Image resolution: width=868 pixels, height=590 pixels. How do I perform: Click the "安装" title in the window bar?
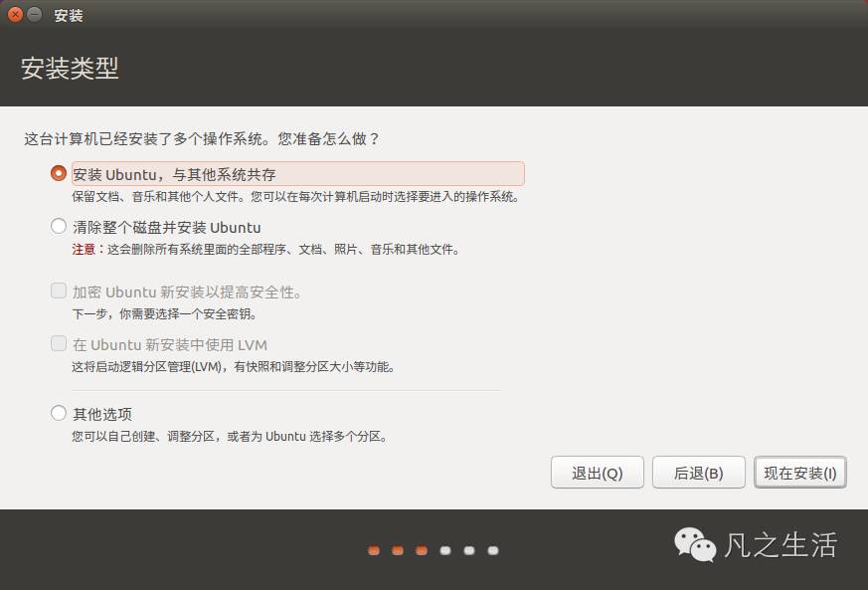click(x=67, y=15)
